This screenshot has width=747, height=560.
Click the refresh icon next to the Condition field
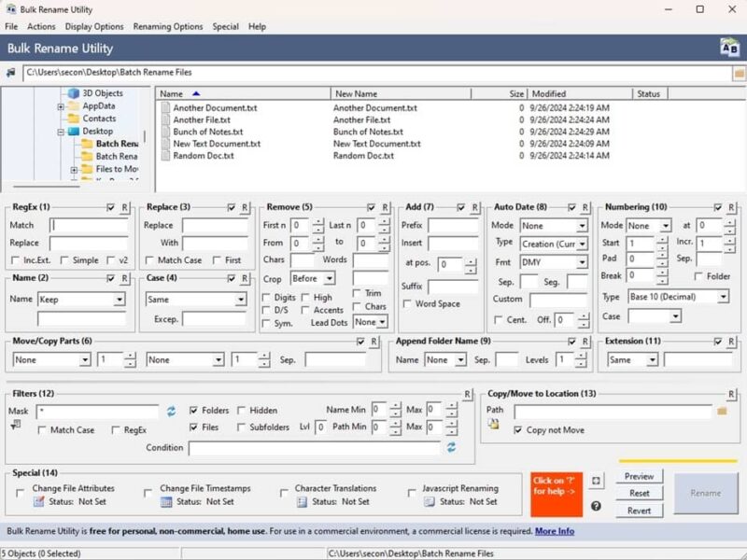(453, 447)
